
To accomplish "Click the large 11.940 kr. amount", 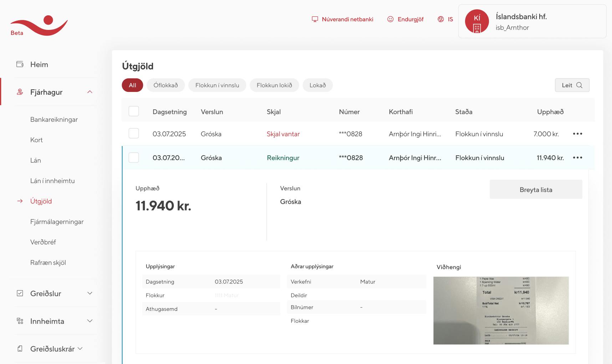I will coord(163,206).
